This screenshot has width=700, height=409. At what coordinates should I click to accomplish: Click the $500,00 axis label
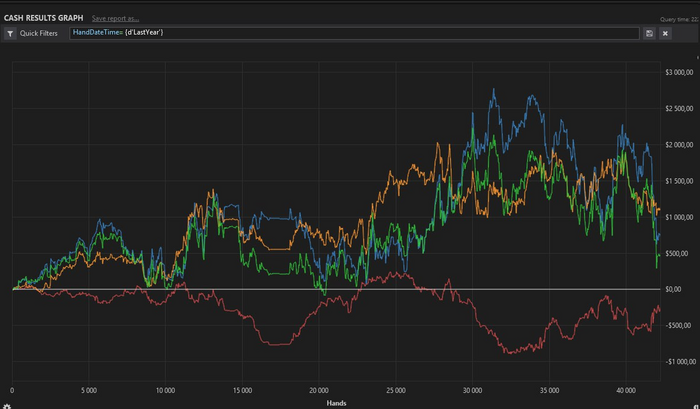pos(676,253)
